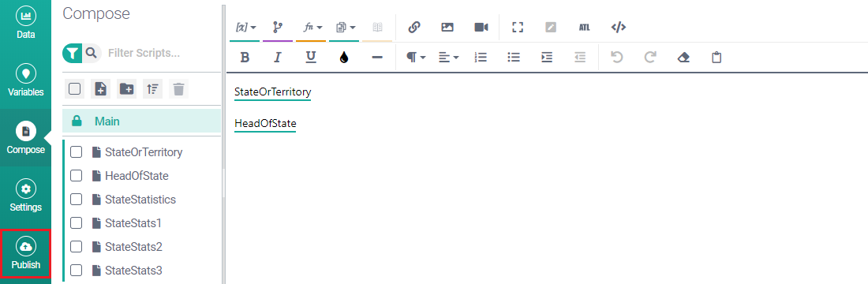This screenshot has height=284, width=868.
Task: Check the StateStats3 script checkbox
Action: (77, 271)
